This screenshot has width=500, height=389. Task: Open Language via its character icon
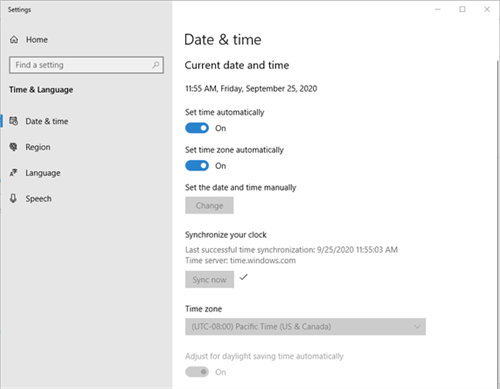point(13,172)
